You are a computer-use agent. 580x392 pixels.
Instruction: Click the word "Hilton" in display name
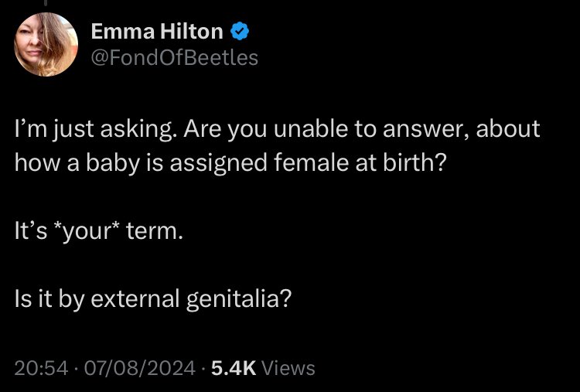coord(192,32)
